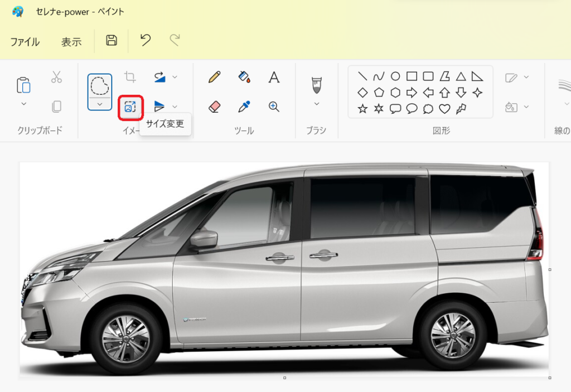This screenshot has height=392, width=571.
Task: Expand the rotate options dropdown
Action: point(175,77)
